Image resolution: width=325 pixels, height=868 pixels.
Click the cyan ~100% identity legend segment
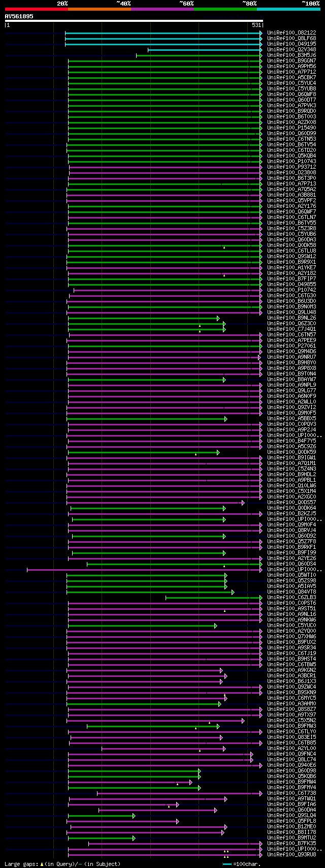coord(288,9)
